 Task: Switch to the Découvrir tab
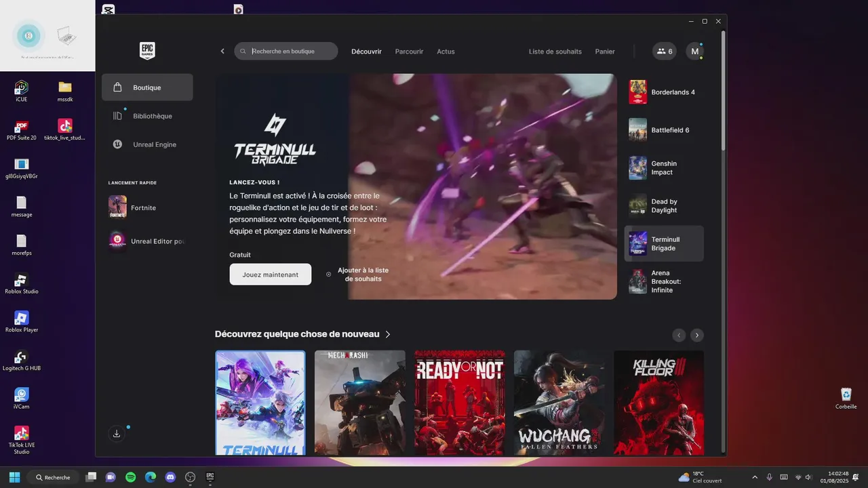(x=366, y=52)
